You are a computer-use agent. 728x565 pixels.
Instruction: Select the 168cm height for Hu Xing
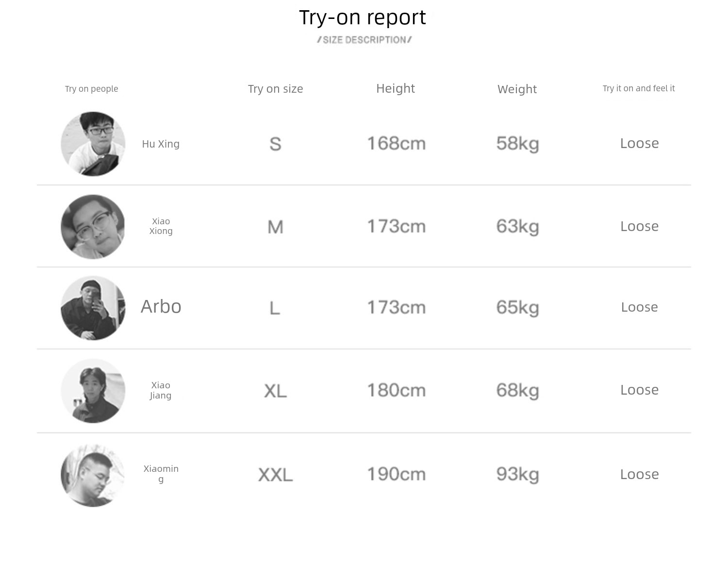point(396,144)
